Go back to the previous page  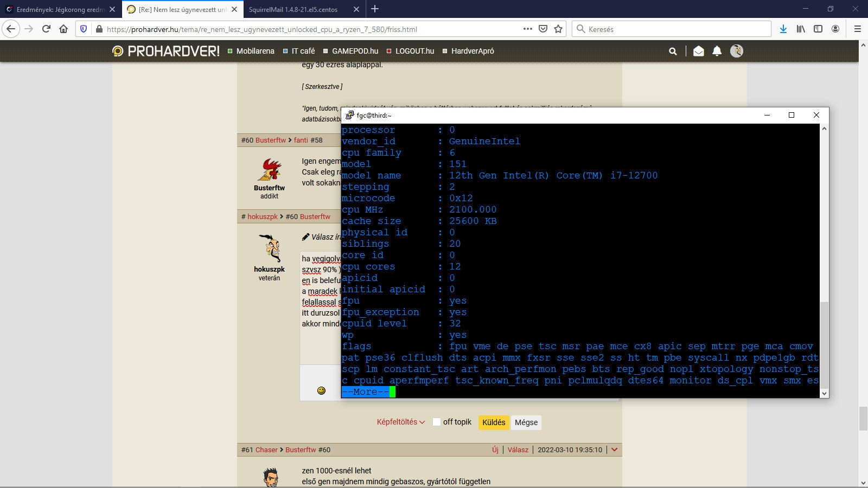(11, 29)
